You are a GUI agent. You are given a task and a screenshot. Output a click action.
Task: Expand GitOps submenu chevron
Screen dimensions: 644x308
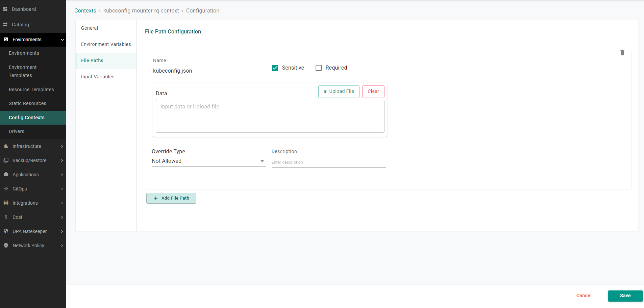(x=62, y=189)
